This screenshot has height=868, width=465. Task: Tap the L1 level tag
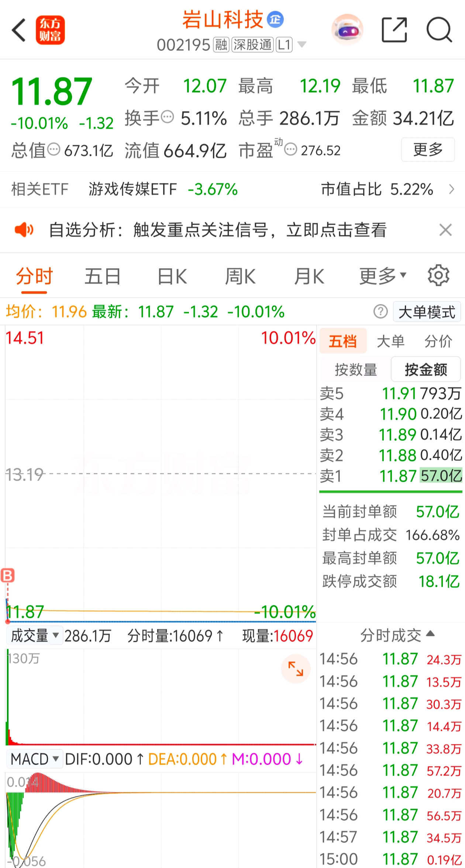click(x=284, y=45)
